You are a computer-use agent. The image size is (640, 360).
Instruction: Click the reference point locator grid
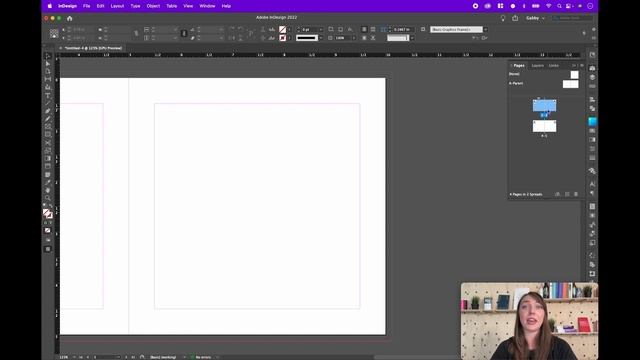click(54, 34)
